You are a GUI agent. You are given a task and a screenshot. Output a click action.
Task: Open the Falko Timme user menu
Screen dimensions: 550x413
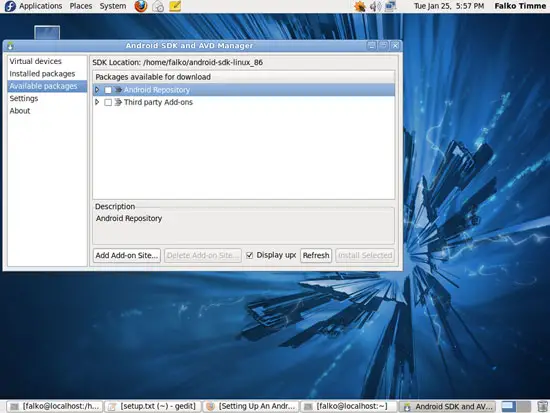(520, 6)
